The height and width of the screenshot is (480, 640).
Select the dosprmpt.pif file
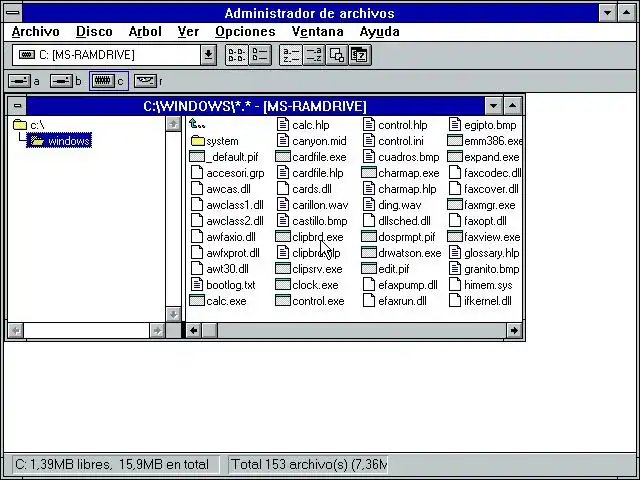pyautogui.click(x=399, y=237)
